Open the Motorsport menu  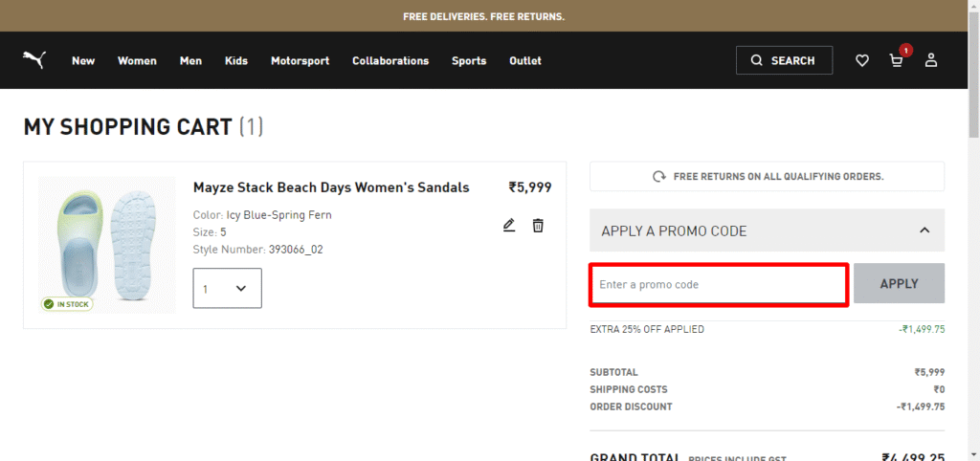[300, 60]
